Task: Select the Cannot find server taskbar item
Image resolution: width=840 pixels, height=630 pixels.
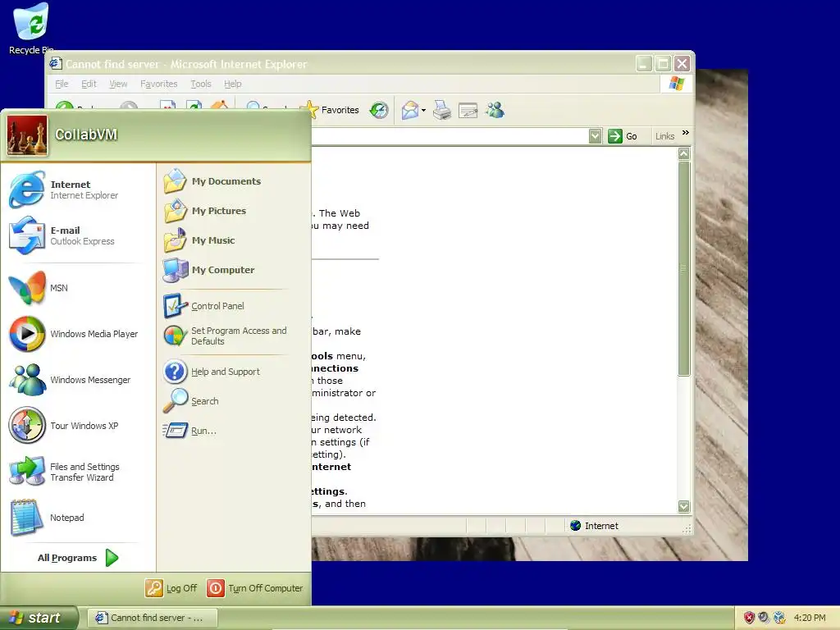Action: [152, 618]
